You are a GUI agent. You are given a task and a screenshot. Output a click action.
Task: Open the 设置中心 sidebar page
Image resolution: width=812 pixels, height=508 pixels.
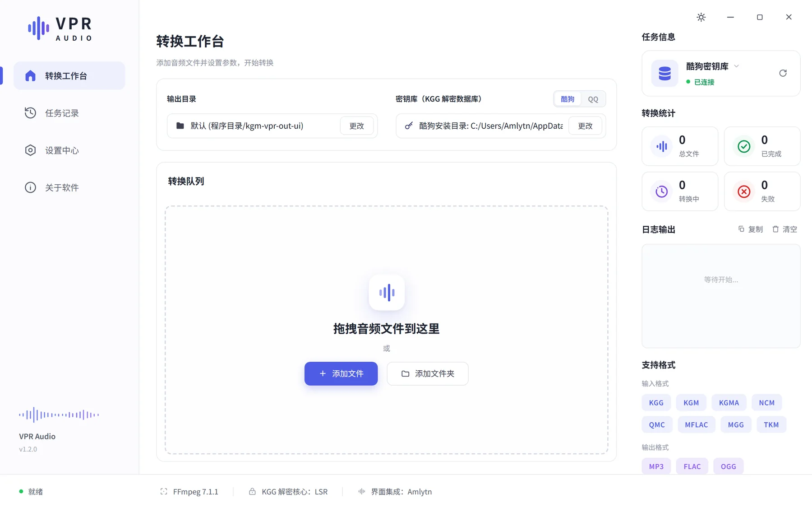click(69, 150)
